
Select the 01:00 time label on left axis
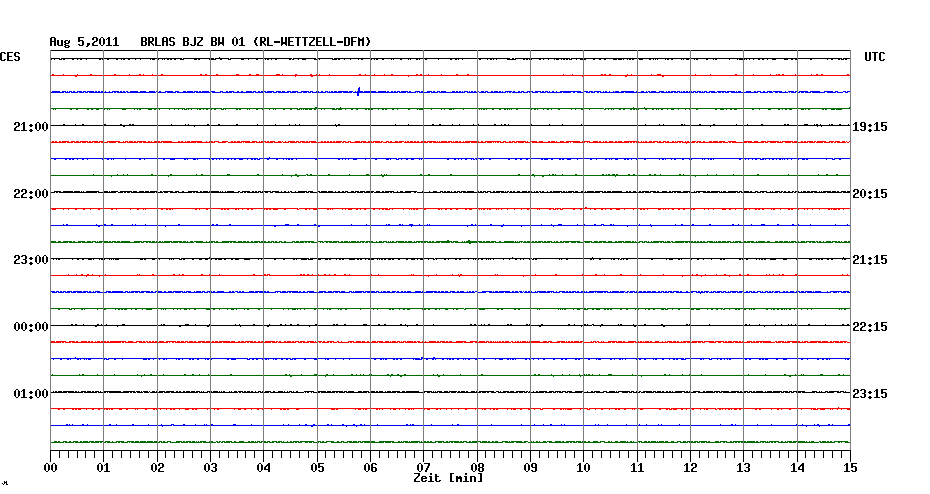tap(31, 393)
